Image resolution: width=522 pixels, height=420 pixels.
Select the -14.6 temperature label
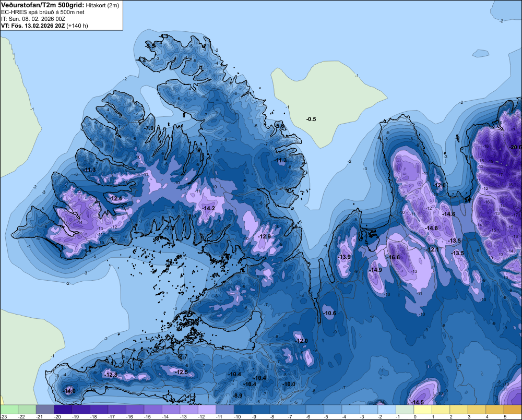coord(448,214)
